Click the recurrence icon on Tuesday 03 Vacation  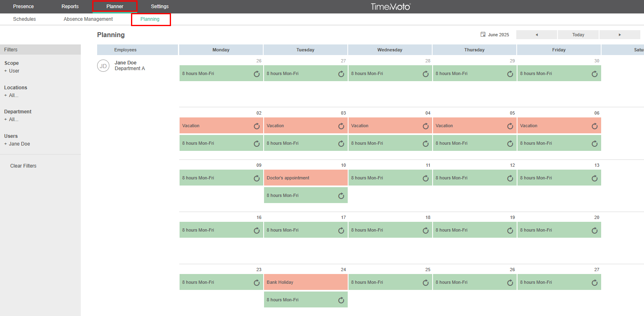pyautogui.click(x=341, y=126)
